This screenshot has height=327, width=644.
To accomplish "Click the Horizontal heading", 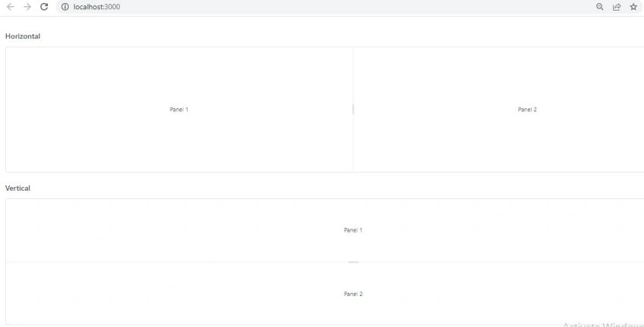I will (x=23, y=36).
